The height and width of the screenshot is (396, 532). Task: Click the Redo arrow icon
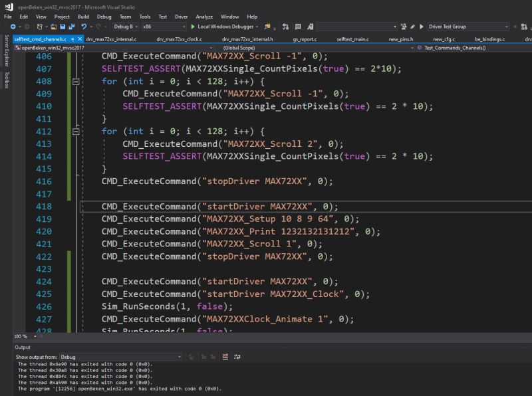pyautogui.click(x=98, y=27)
